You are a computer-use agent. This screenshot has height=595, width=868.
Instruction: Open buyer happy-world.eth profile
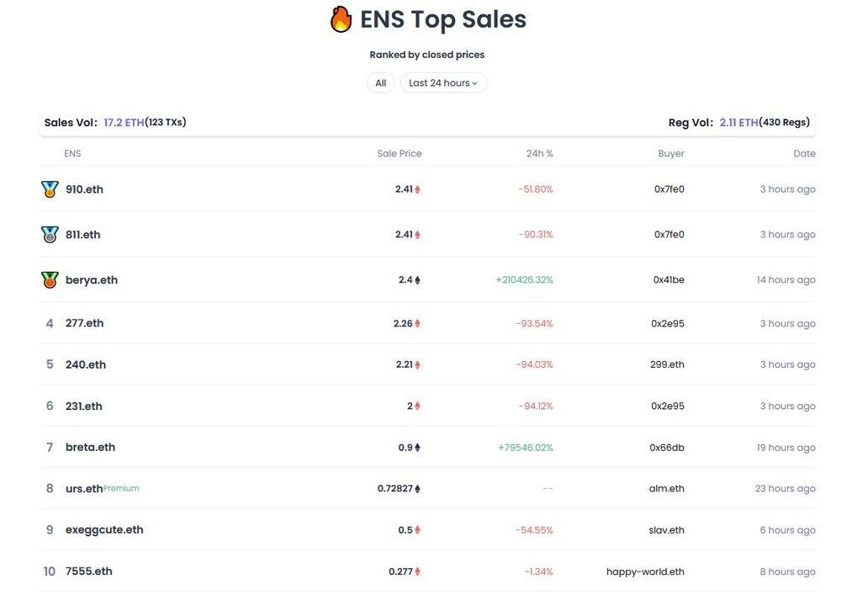click(x=645, y=571)
